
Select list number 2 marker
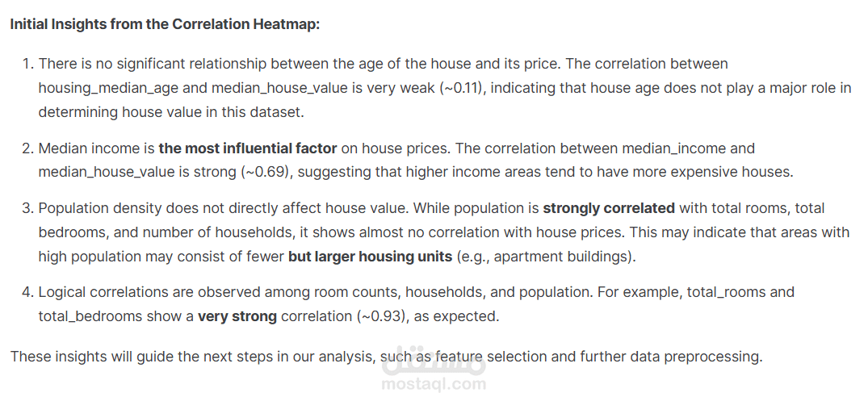point(27,148)
